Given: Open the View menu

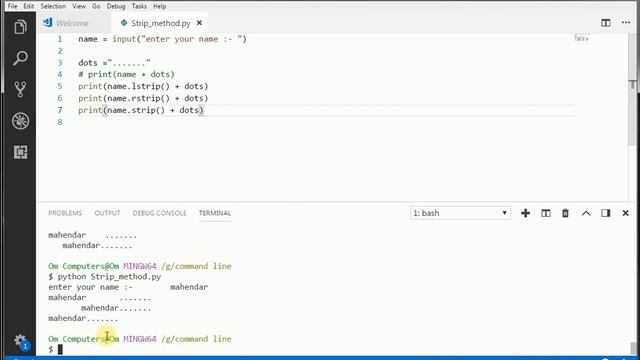Looking at the screenshot, I should point(79,6).
